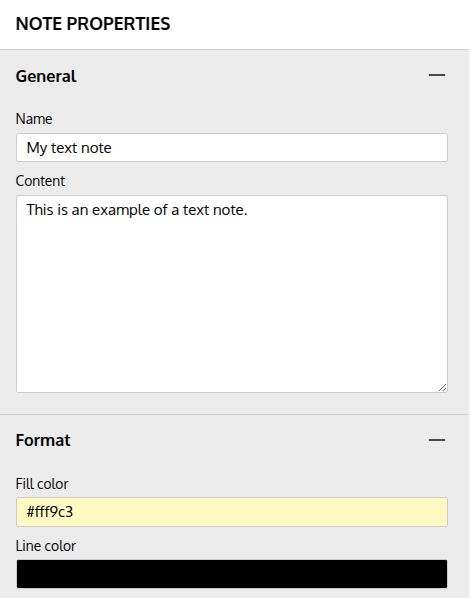The width and height of the screenshot is (470, 598).
Task: Collapse the General section using its minus icon
Action: [437, 75]
